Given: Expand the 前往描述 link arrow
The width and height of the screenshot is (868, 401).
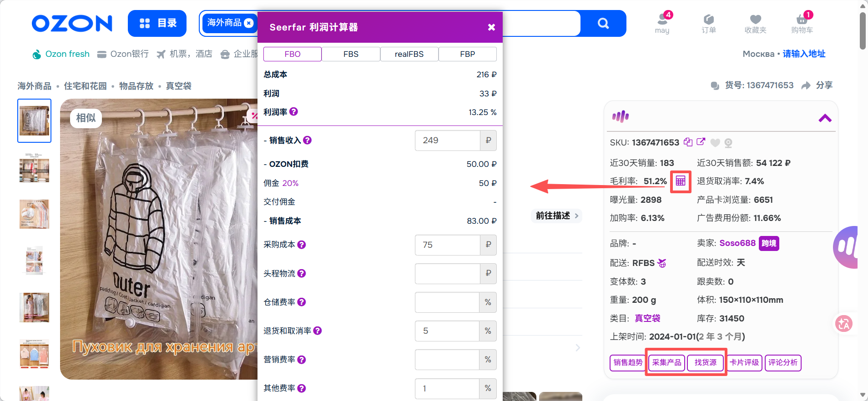Looking at the screenshot, I should (x=576, y=216).
